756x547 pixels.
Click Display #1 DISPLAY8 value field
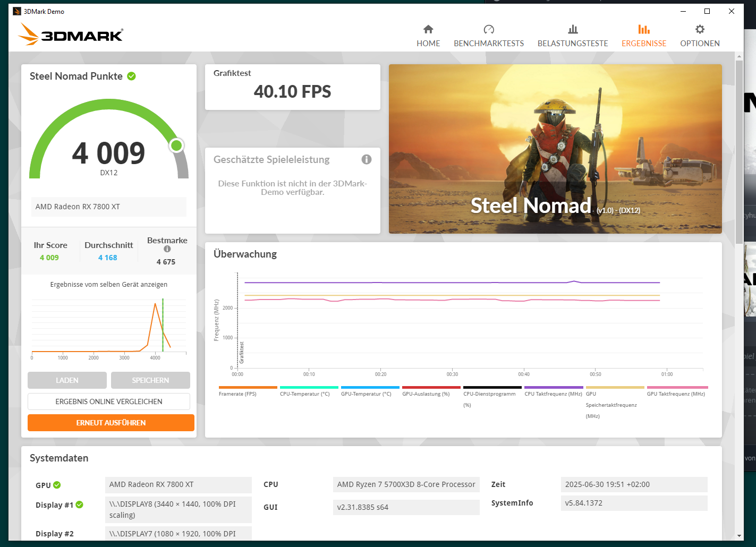178,509
